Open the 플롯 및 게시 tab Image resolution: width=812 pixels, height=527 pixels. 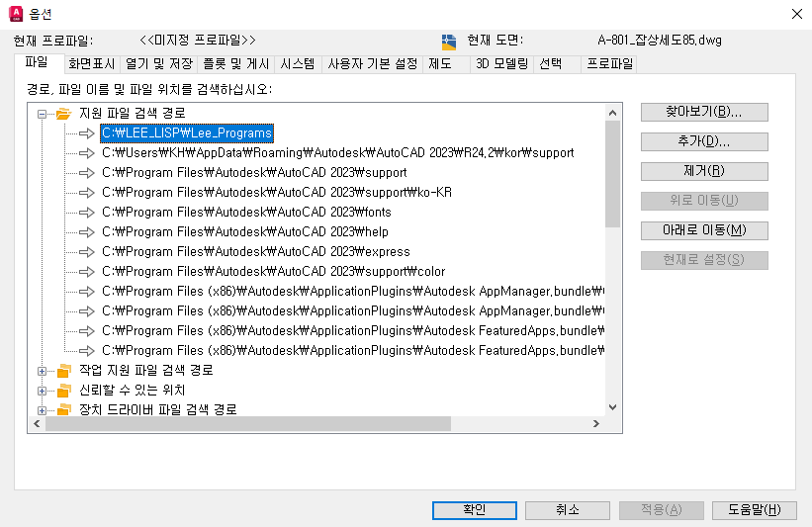(x=235, y=64)
